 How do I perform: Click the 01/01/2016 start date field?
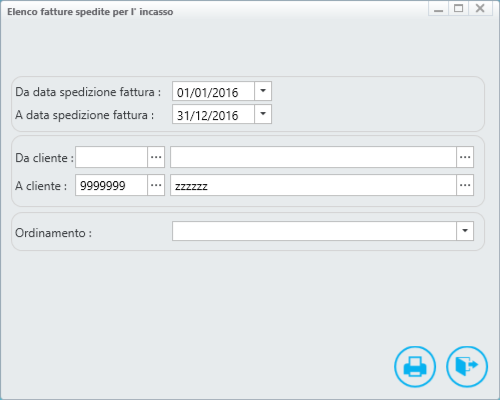(213, 91)
